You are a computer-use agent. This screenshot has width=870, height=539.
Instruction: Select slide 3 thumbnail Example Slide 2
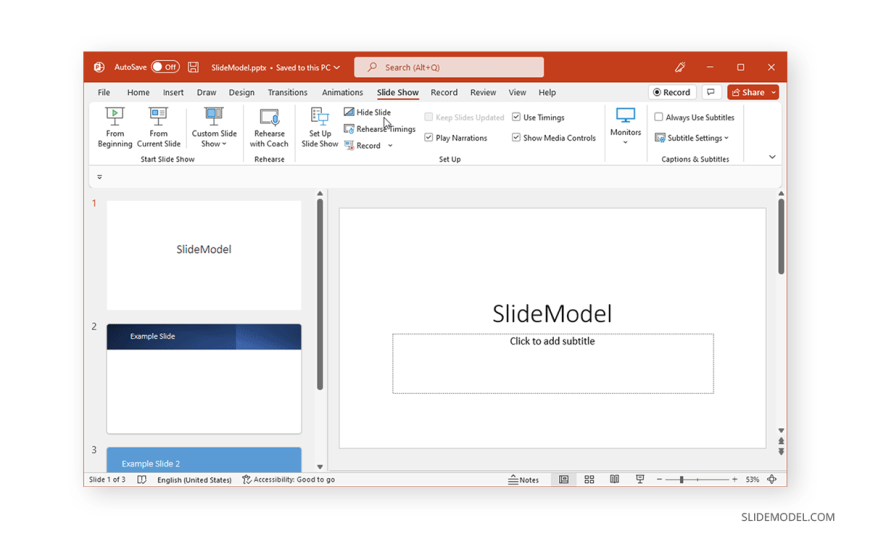(x=204, y=460)
